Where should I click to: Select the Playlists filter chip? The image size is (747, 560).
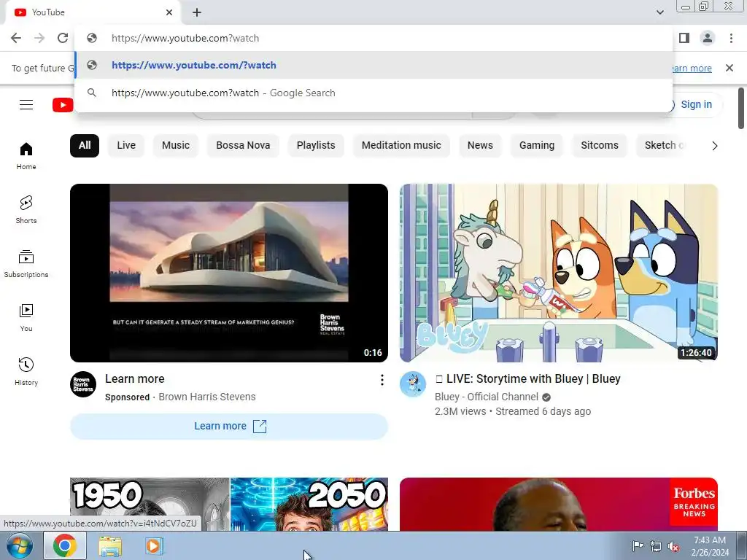[x=316, y=145]
